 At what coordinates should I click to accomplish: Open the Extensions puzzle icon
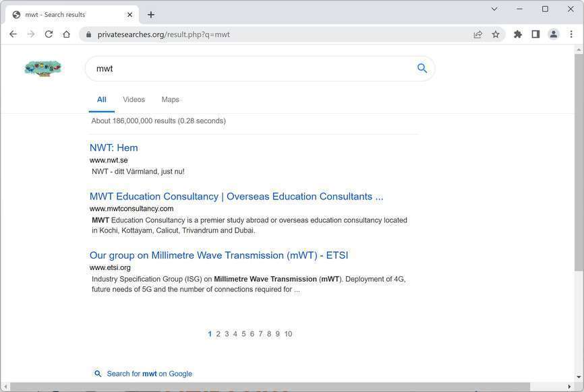pyautogui.click(x=518, y=34)
